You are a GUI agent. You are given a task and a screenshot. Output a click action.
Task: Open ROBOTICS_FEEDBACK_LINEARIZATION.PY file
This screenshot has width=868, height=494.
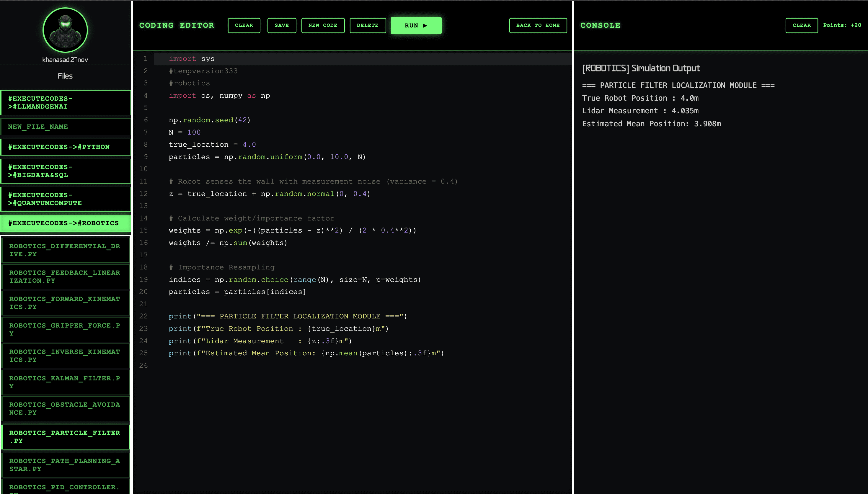point(66,277)
